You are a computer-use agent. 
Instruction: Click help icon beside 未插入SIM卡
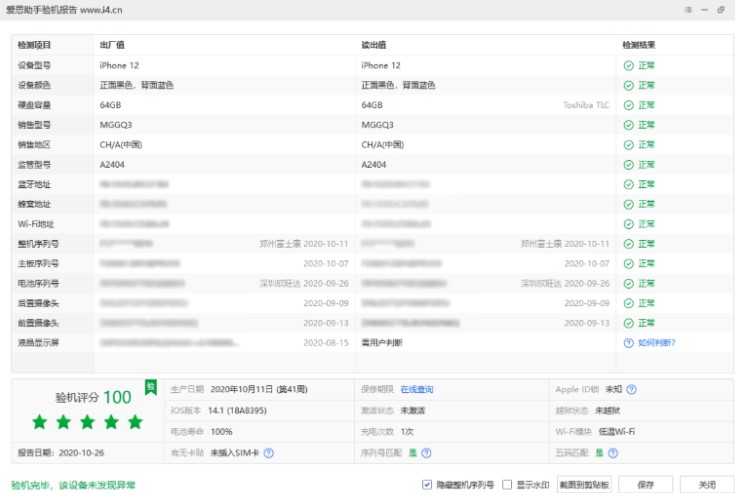click(x=269, y=453)
